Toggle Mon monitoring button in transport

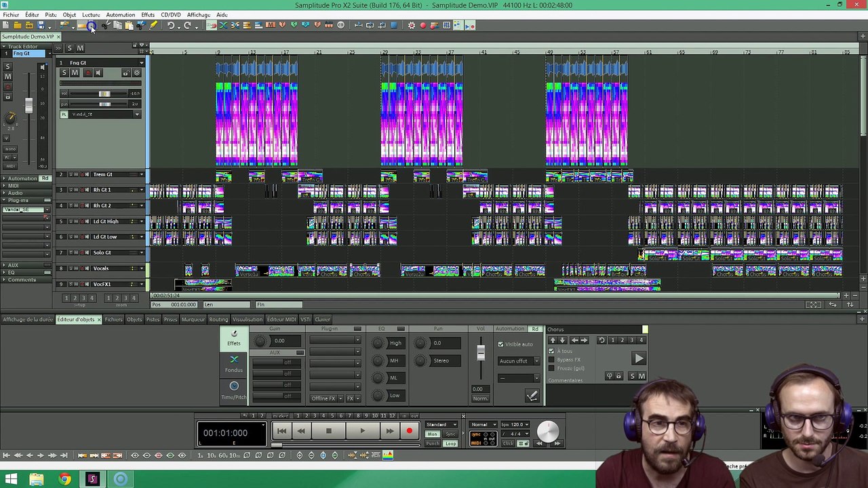(433, 434)
